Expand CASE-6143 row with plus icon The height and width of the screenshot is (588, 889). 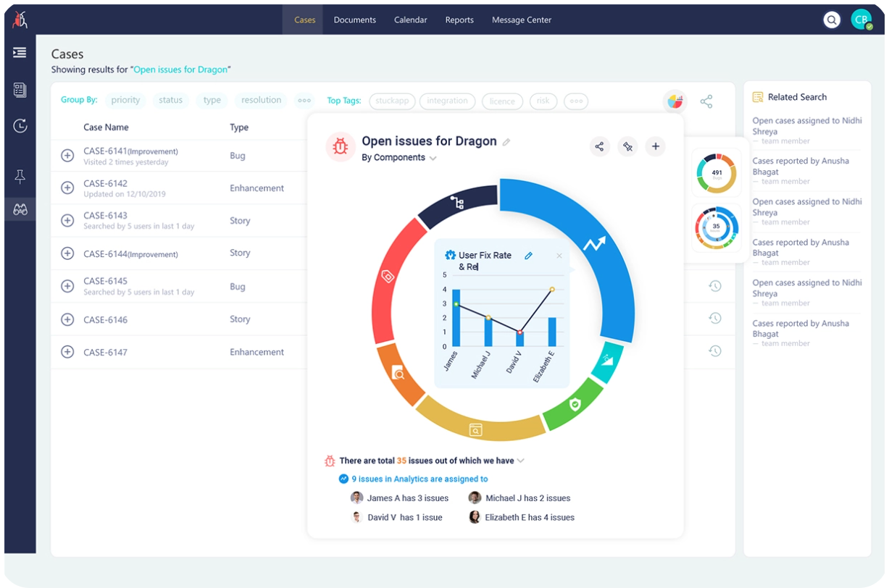click(67, 220)
